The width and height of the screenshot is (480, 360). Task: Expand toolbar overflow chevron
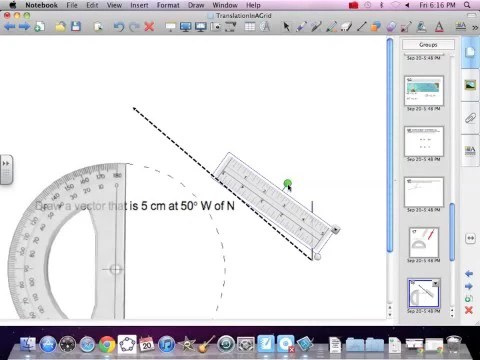[475, 27]
